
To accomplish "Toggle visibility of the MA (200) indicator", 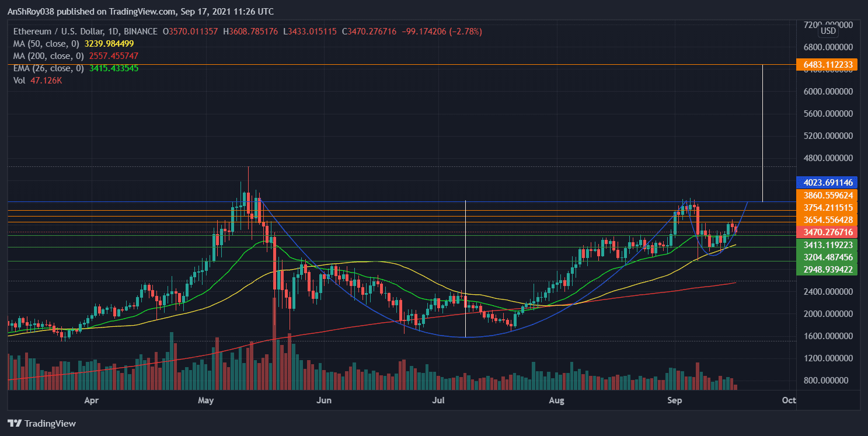I will pos(50,55).
